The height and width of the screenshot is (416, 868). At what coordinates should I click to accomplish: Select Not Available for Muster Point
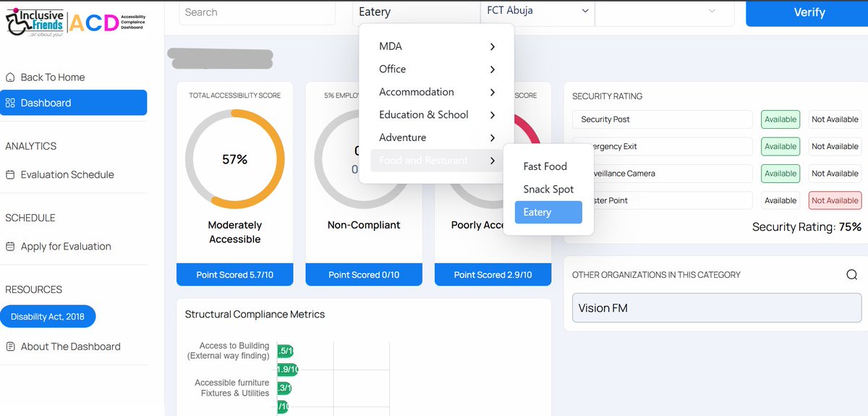835,200
